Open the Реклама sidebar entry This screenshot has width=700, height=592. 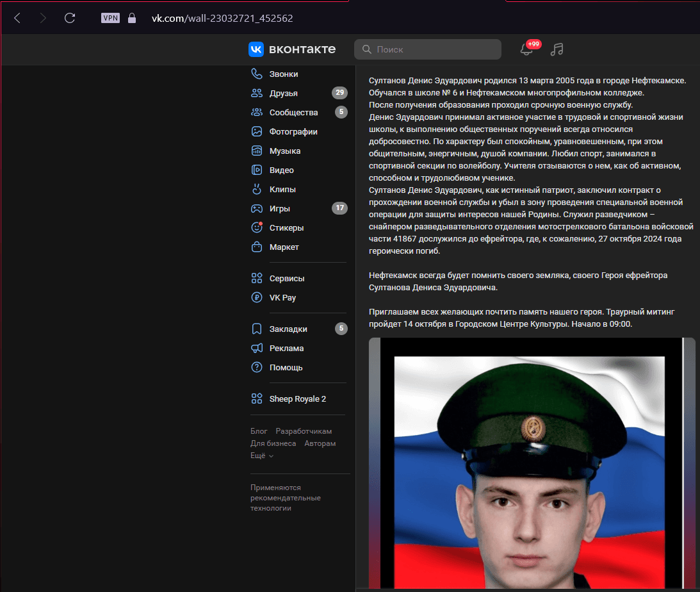tap(287, 349)
